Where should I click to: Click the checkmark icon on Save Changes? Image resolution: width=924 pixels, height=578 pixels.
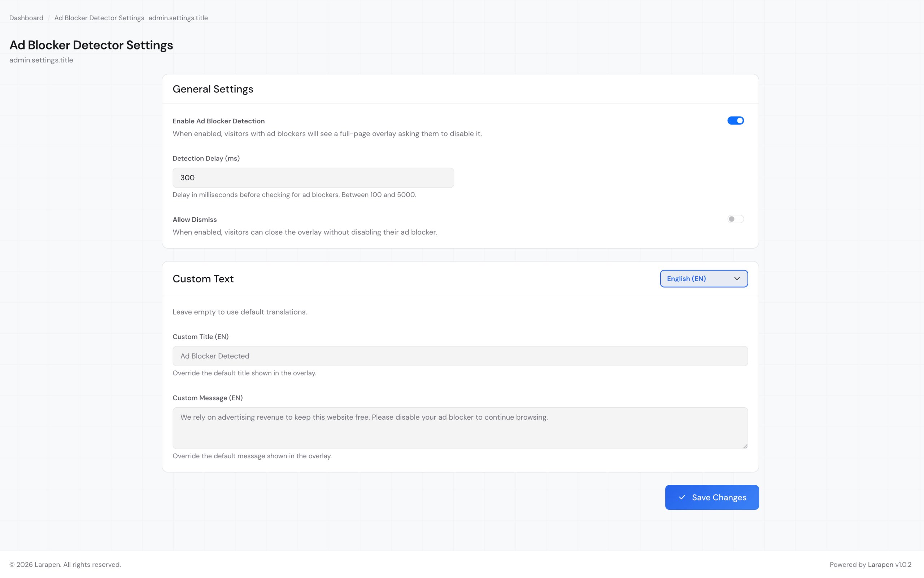[681, 497]
